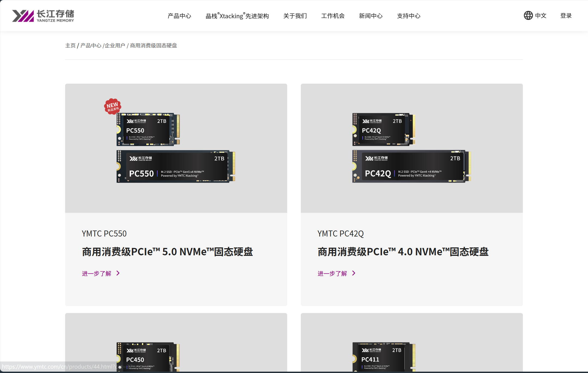
Task: Go to 产品中心 in the breadcrumb
Action: (91, 46)
